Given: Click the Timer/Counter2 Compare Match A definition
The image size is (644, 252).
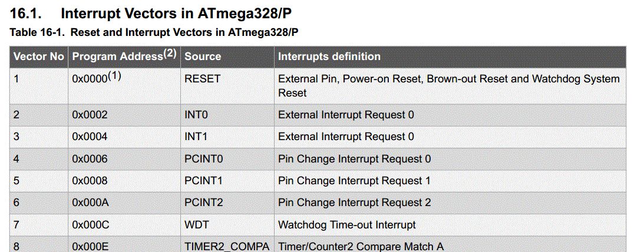Looking at the screenshot, I should (x=361, y=247).
